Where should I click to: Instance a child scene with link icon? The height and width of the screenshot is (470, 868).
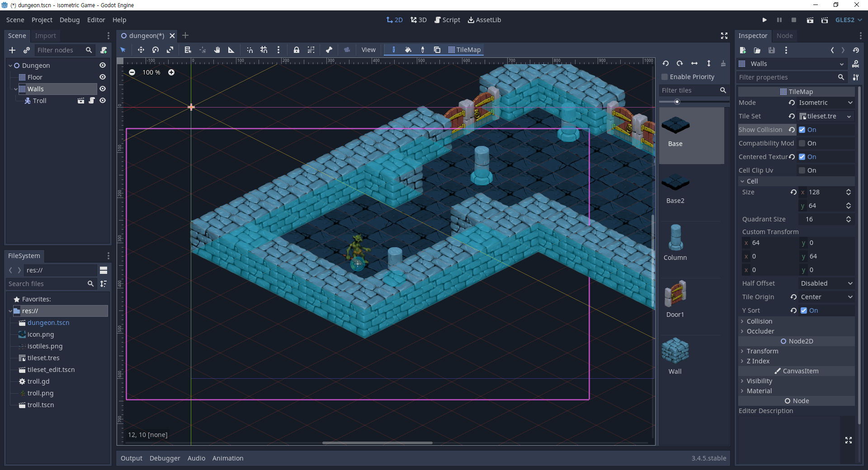coord(27,50)
